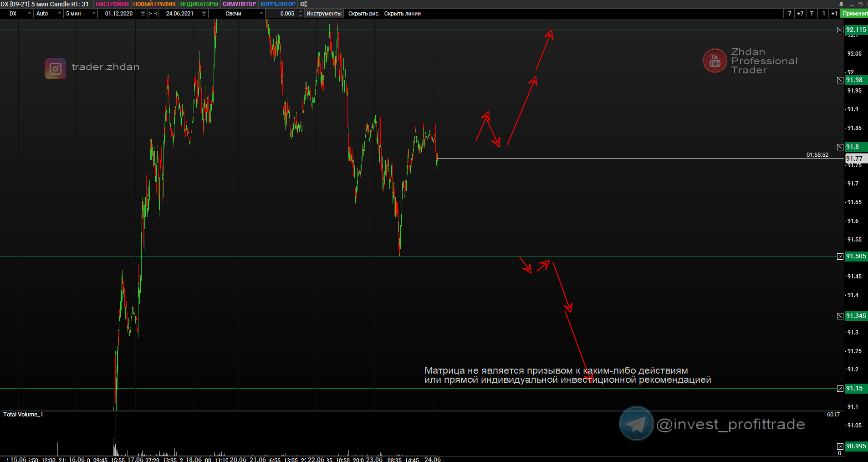
Task: Click the 91.15 price level label
Action: (856, 389)
